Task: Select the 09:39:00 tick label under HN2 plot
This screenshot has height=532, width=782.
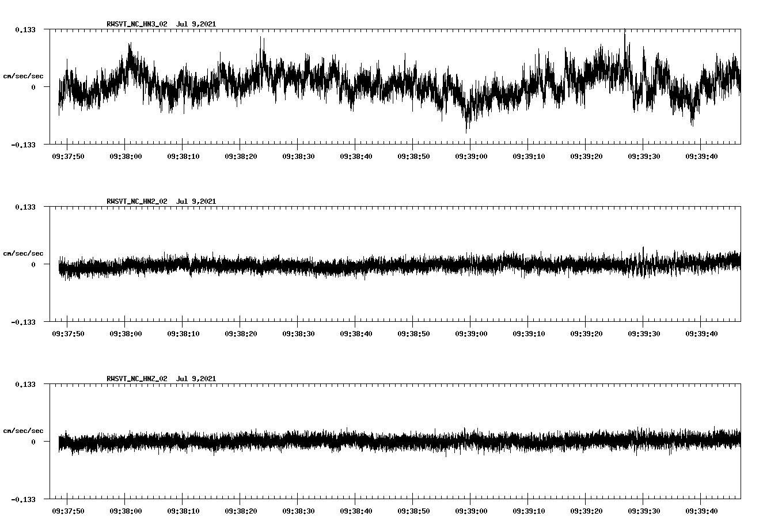Action: 471,334
